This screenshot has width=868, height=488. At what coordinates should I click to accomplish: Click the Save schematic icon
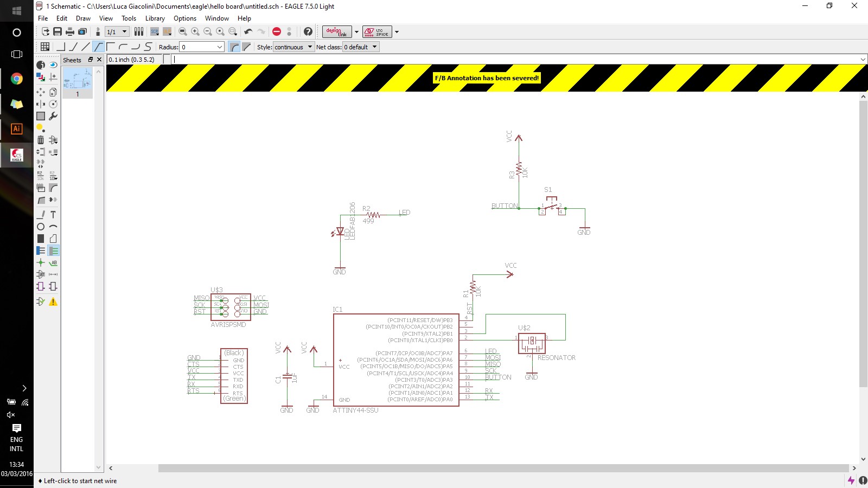click(58, 32)
